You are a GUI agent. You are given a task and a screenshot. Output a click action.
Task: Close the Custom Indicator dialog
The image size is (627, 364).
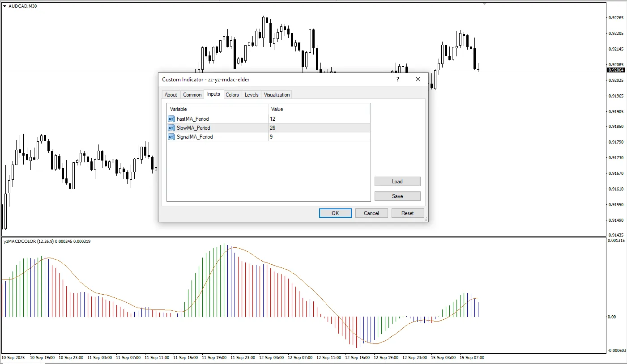(x=418, y=79)
